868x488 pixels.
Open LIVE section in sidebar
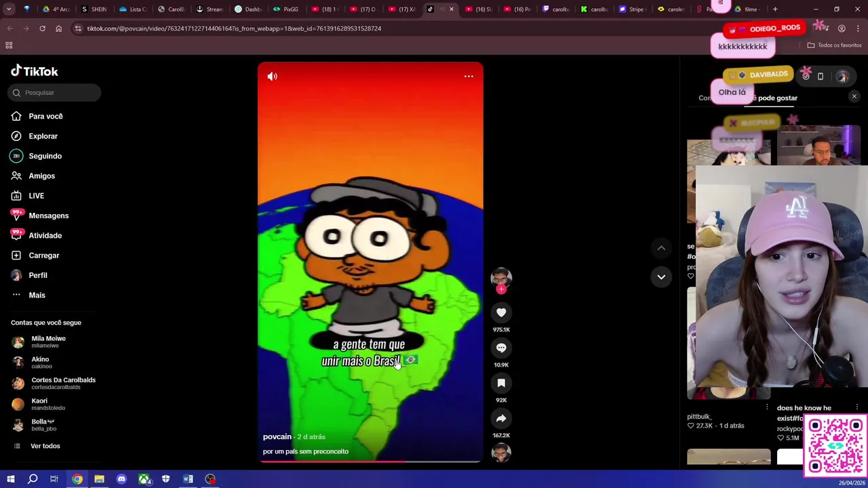[37, 196]
